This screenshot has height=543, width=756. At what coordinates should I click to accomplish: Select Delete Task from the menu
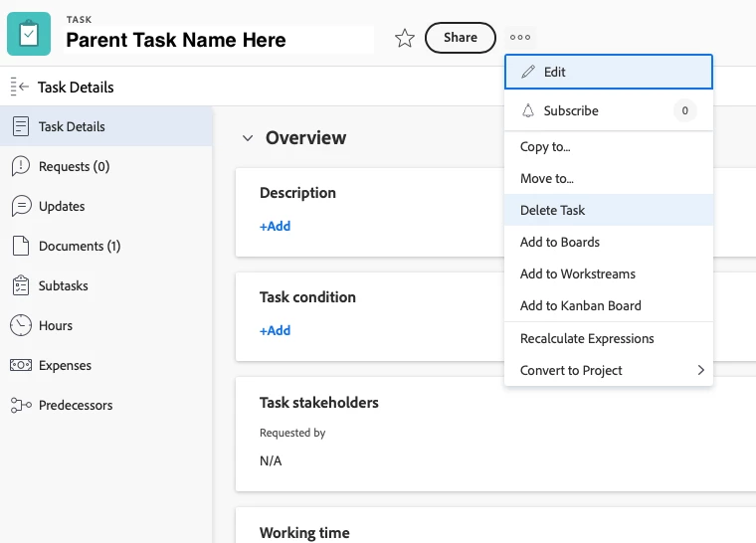(553, 210)
